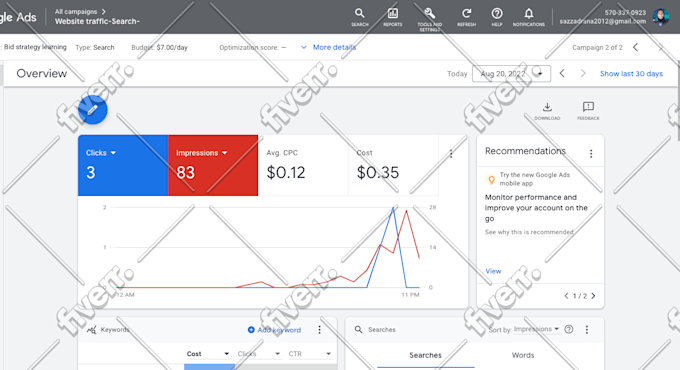Click the More details link

pyautogui.click(x=334, y=47)
